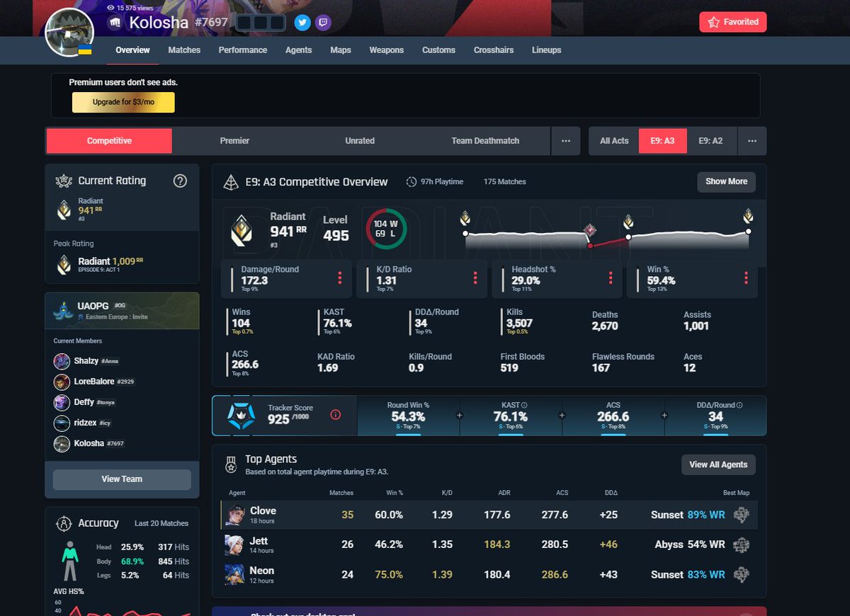Select the Overview tab
Image resolution: width=850 pixels, height=616 pixels.
(x=132, y=50)
